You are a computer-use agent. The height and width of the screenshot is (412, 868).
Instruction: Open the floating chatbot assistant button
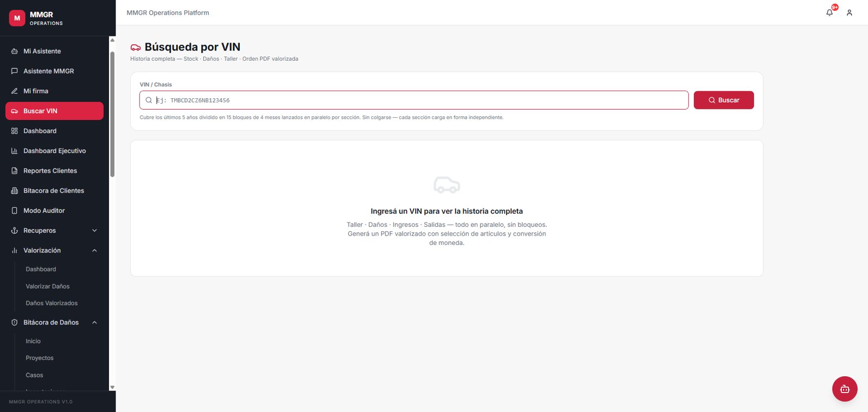pos(845,389)
